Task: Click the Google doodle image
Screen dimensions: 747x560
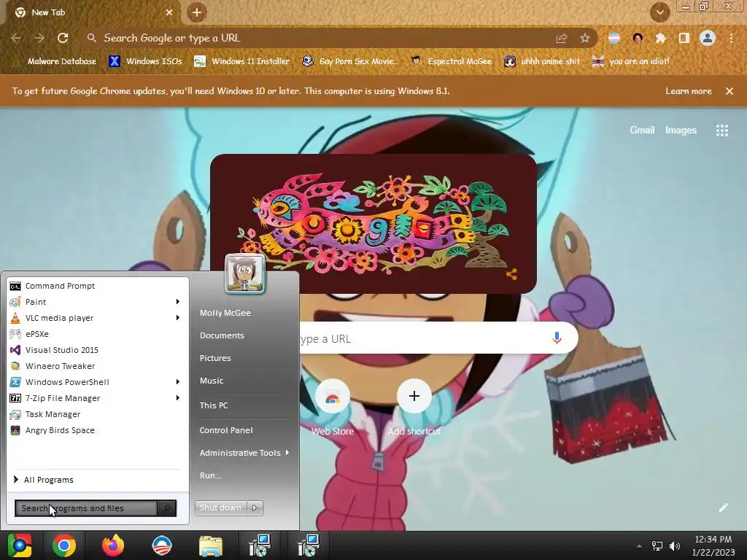Action: pos(373,224)
